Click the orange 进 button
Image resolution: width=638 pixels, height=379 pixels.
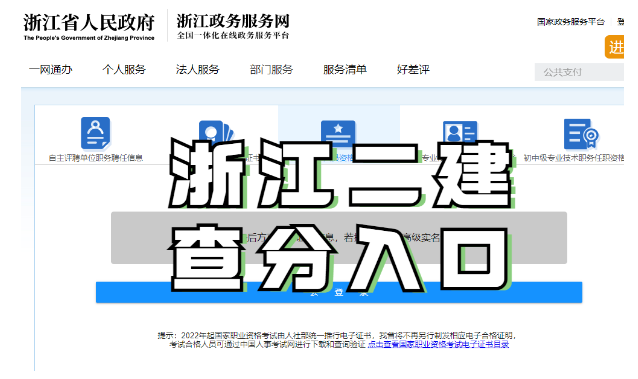(614, 47)
